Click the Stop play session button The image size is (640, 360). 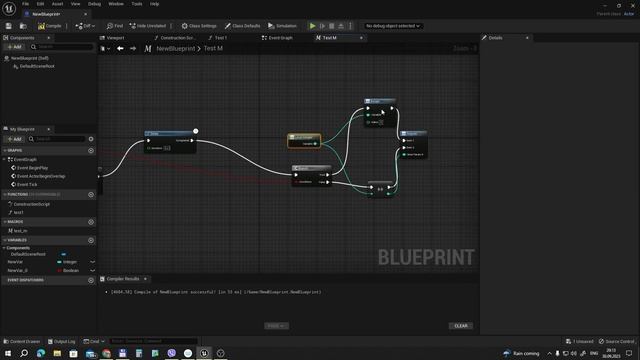[x=332, y=26]
